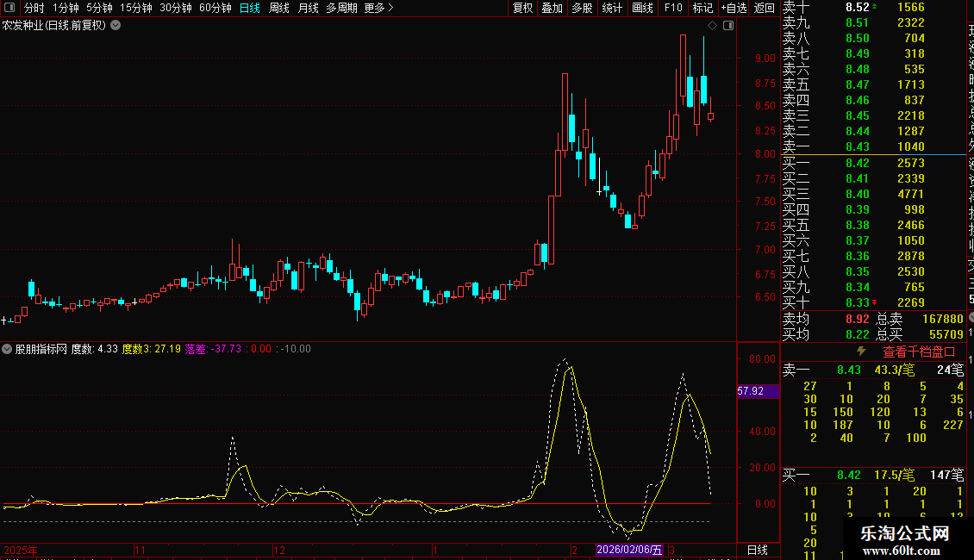This screenshot has width=974, height=560.
Task: Select the 5分钟 period tab
Action: click(x=99, y=8)
